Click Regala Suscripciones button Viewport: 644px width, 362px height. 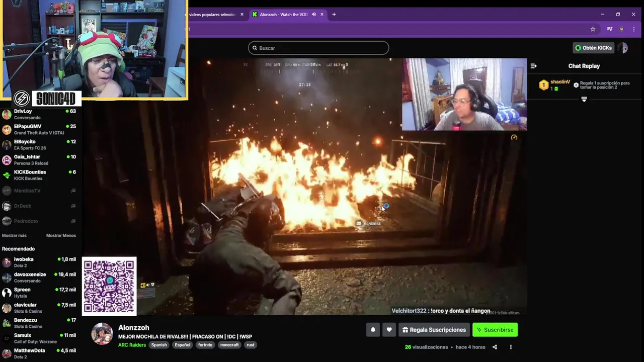(x=434, y=330)
